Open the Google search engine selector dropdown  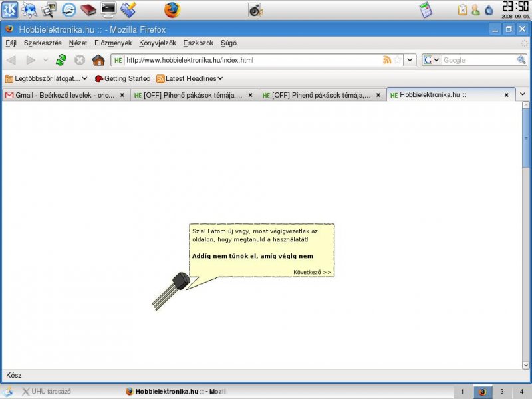[x=431, y=60]
